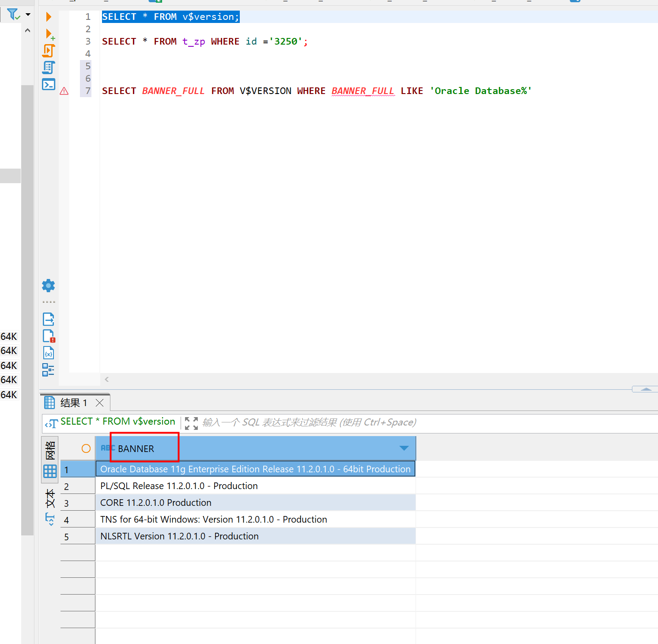Click the record panel icon below 文本
The width and height of the screenshot is (658, 644).
50,519
